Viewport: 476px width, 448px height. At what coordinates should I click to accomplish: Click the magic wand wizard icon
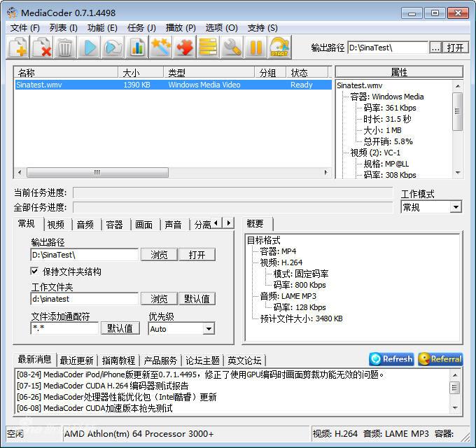[x=160, y=47]
